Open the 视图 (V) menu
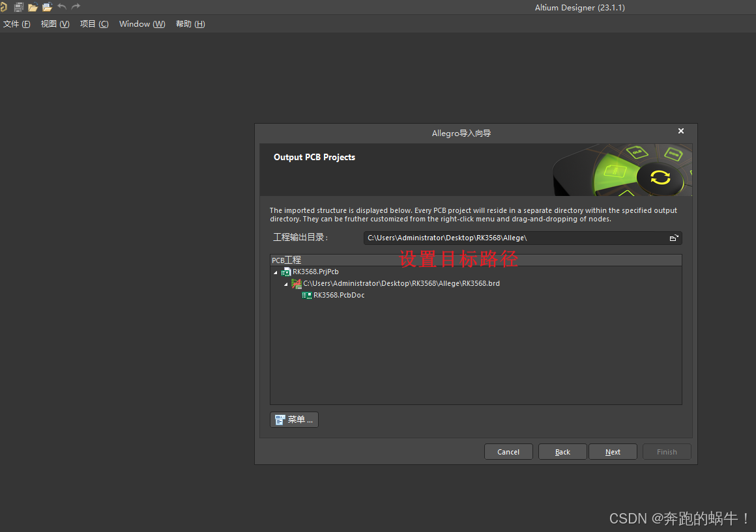Image resolution: width=756 pixels, height=532 pixels. (x=55, y=24)
